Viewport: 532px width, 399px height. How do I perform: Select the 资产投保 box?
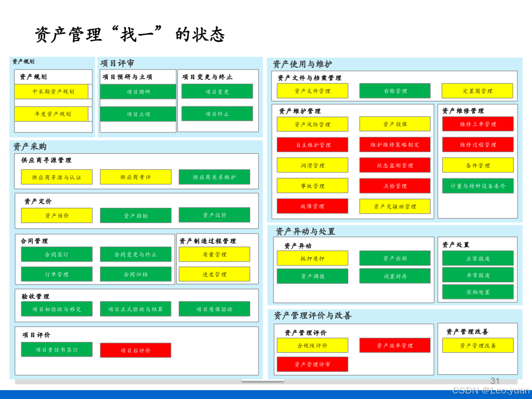[395, 124]
